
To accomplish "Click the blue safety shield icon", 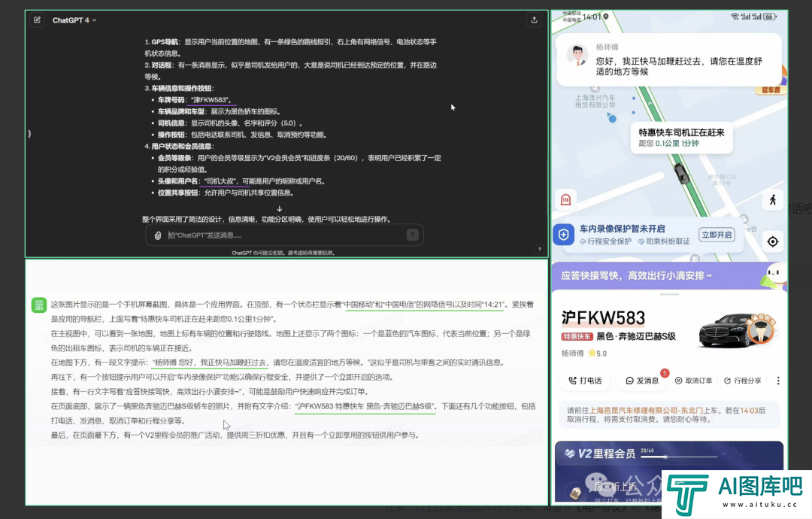I will click(563, 235).
